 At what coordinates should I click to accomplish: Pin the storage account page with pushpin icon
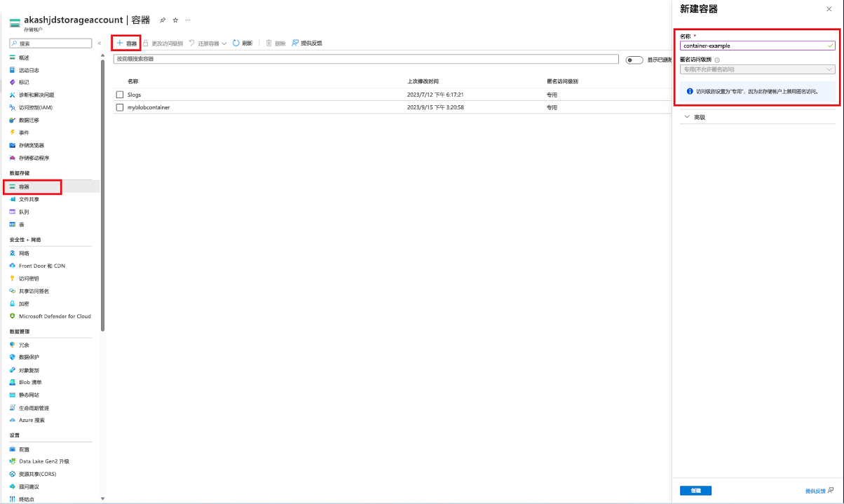[163, 20]
